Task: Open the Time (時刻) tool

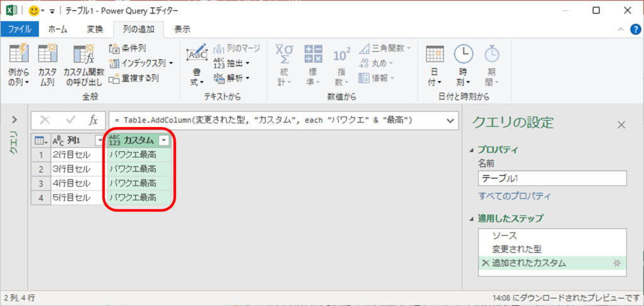Action: (x=464, y=65)
